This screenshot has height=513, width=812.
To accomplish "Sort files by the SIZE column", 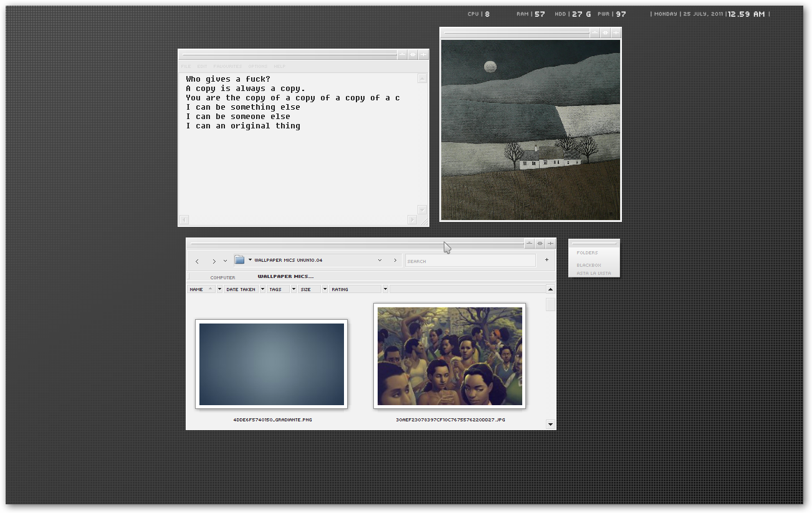I will tap(310, 289).
